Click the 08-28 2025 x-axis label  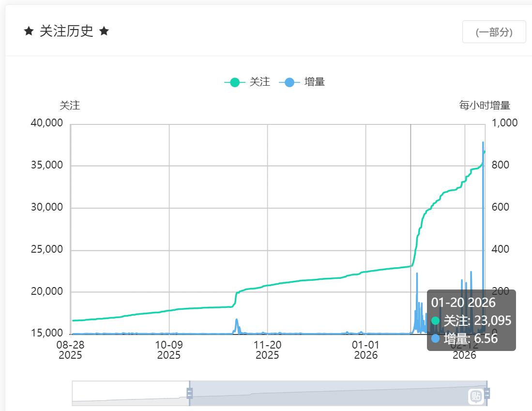71,350
